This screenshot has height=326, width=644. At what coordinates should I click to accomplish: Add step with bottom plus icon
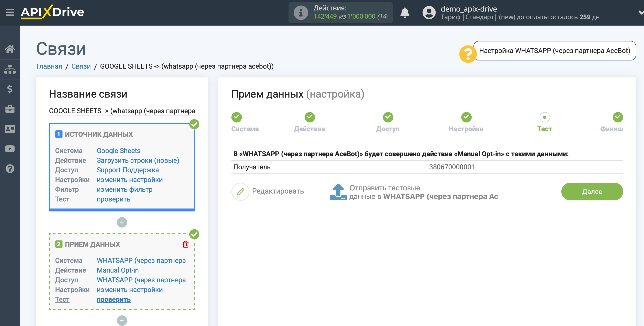tap(122, 321)
